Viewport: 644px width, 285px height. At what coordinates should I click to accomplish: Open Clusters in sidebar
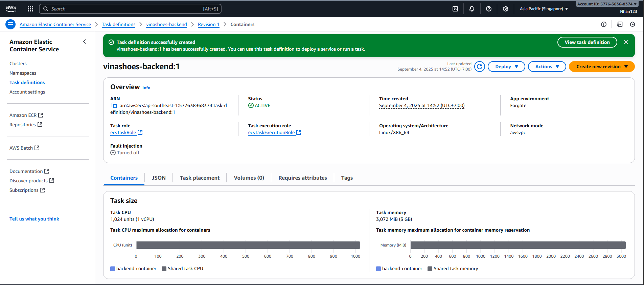(x=18, y=63)
